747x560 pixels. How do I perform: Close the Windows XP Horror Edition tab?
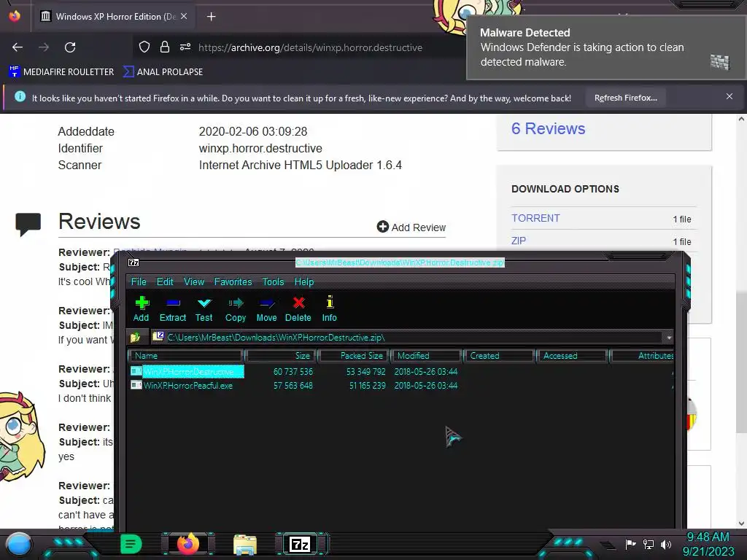click(184, 16)
